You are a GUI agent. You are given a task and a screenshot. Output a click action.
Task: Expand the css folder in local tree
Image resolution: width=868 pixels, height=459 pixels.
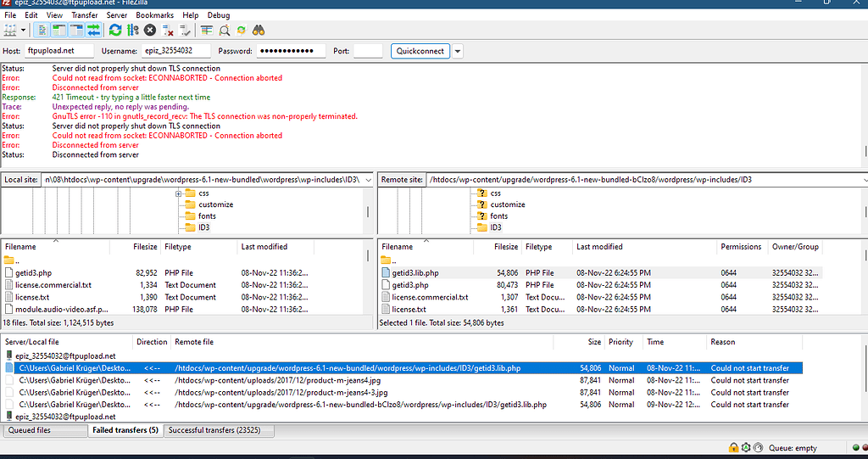click(179, 193)
